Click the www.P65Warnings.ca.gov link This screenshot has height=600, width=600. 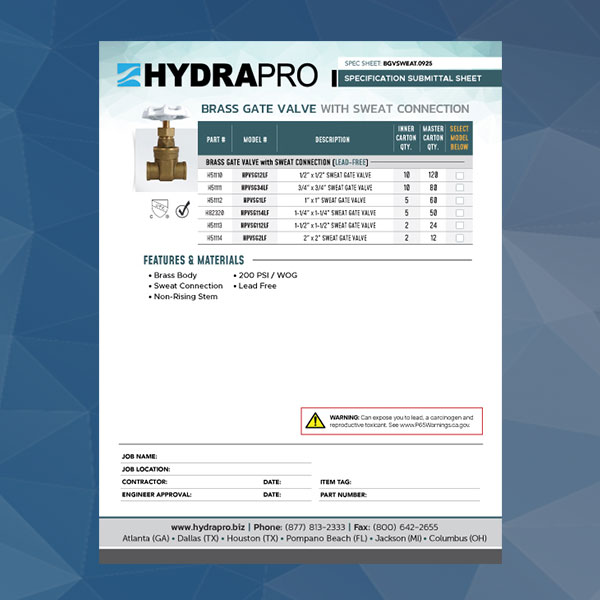[435, 425]
